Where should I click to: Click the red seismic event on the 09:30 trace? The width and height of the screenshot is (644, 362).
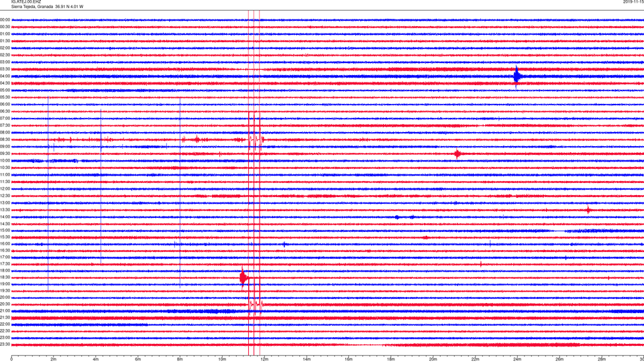pos(458,154)
